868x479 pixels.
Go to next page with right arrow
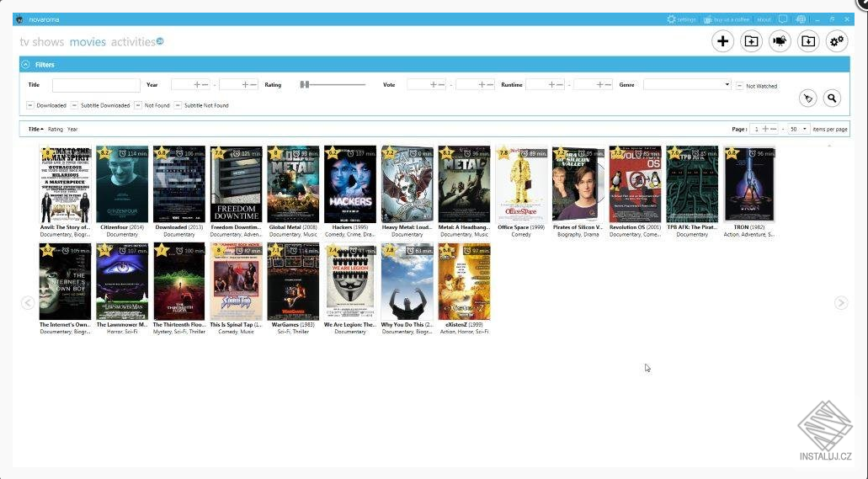(x=841, y=303)
